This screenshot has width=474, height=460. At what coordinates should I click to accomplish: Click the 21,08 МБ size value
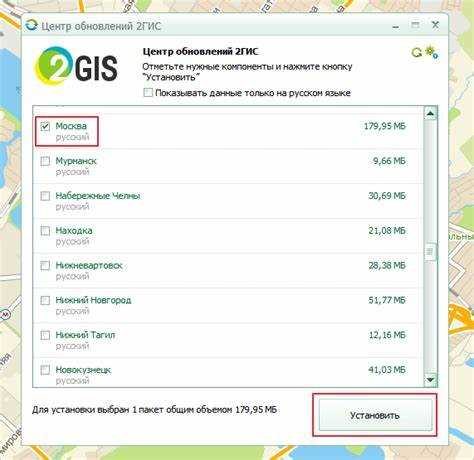click(387, 230)
